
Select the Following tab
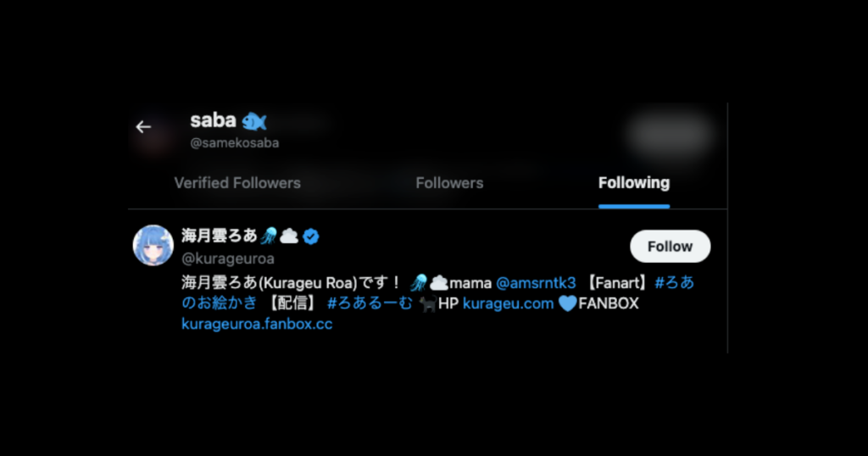pos(634,183)
